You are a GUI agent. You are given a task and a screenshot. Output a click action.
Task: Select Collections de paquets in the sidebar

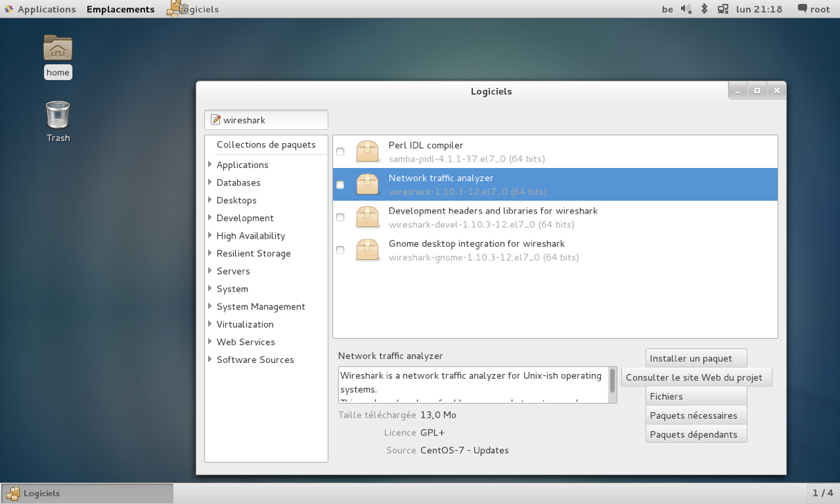pos(266,144)
